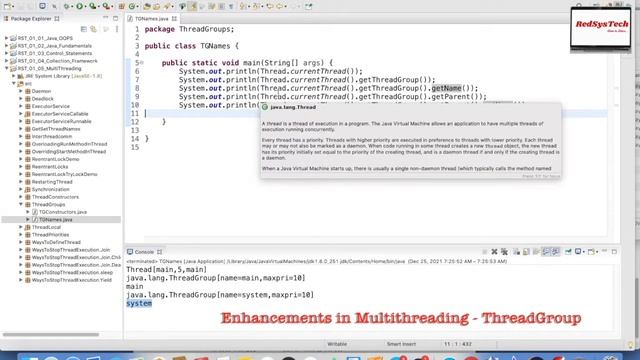
Task: Create a New Java Package via toolbar icon
Action: click(x=121, y=6)
